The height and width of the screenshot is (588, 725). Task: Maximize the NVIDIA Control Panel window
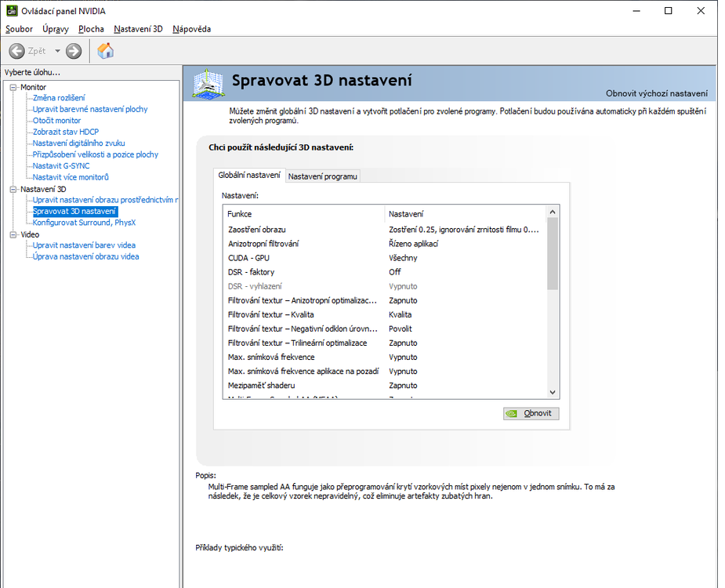(668, 11)
